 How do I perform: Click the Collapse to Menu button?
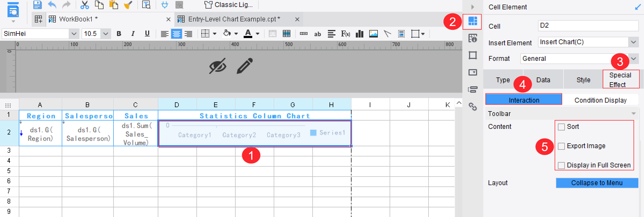coord(597,183)
